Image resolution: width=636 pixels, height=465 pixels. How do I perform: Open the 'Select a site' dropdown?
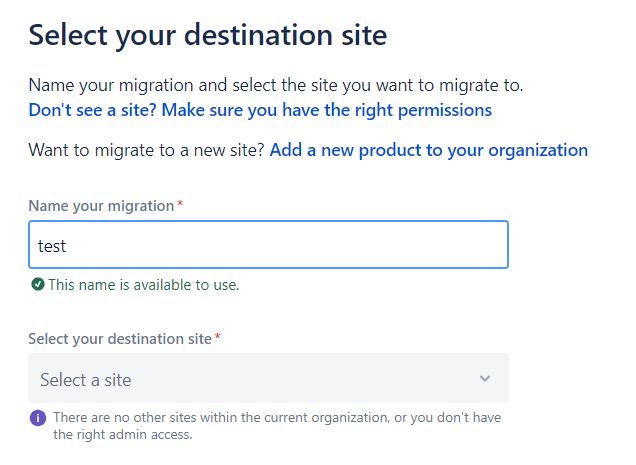coord(268,379)
